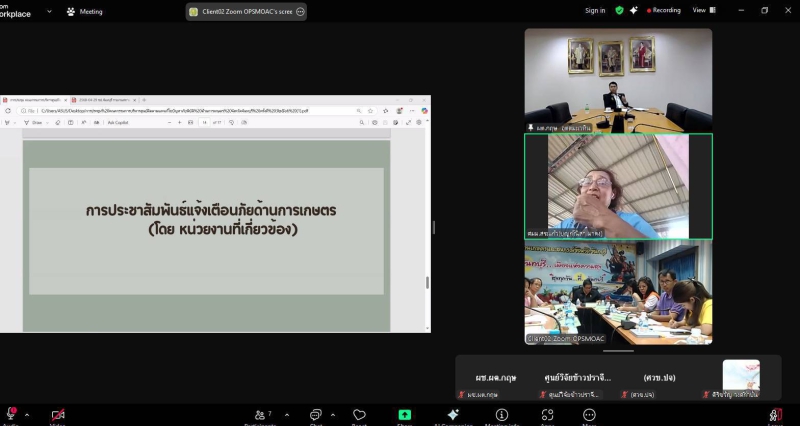Click the Sign in link
The height and width of the screenshot is (426, 800).
click(595, 10)
